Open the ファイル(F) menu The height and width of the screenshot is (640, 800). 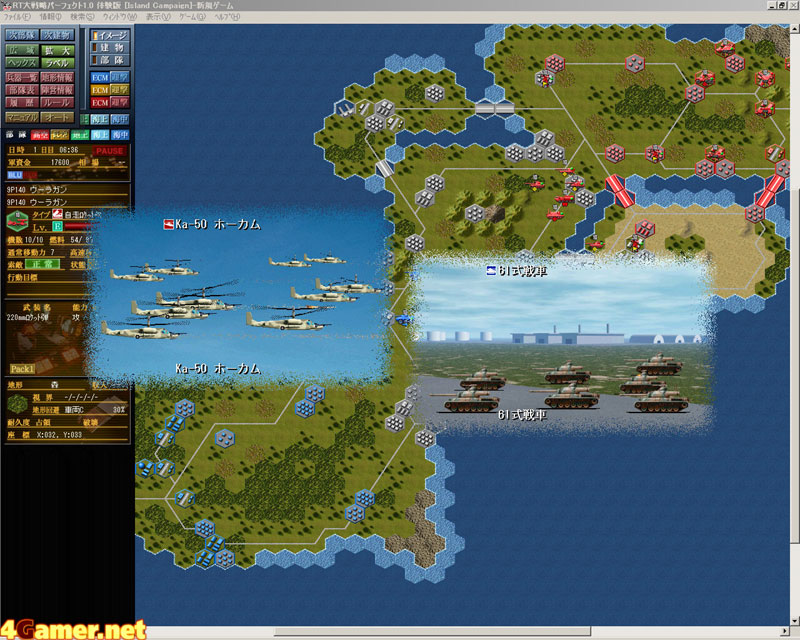17,17
